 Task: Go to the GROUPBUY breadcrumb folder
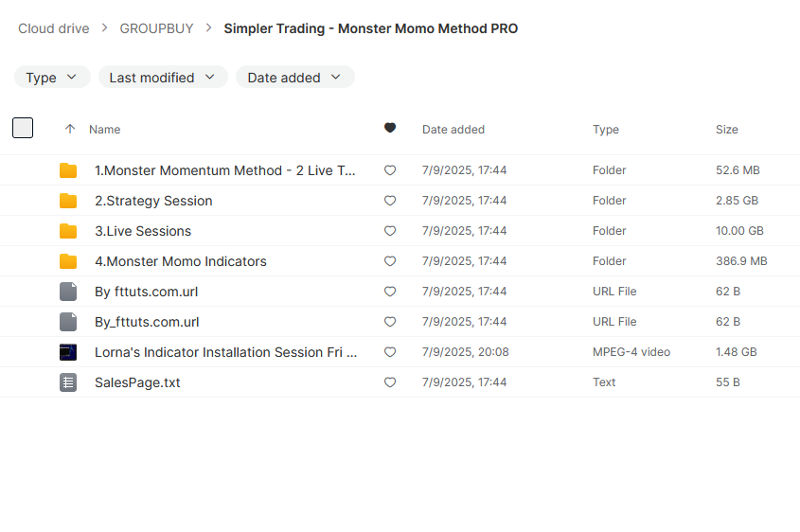[156, 28]
